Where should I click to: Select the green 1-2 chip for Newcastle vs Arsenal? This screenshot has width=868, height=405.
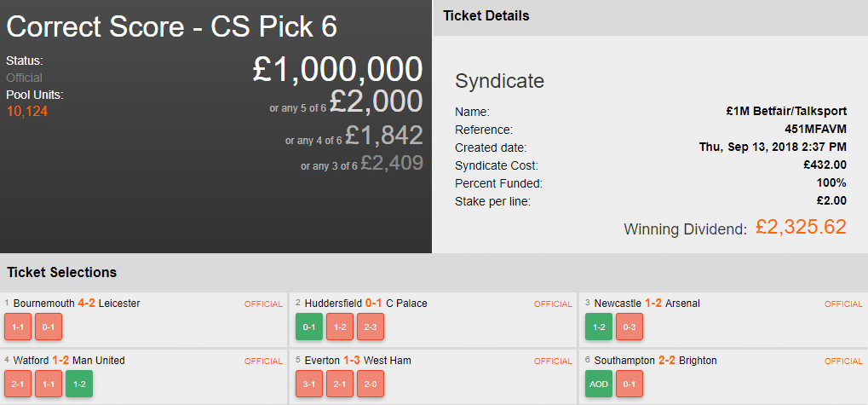(x=599, y=327)
